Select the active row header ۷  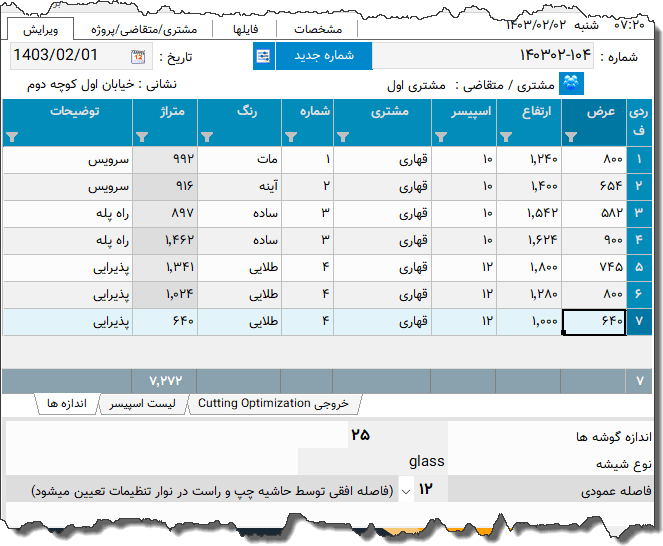click(x=639, y=321)
